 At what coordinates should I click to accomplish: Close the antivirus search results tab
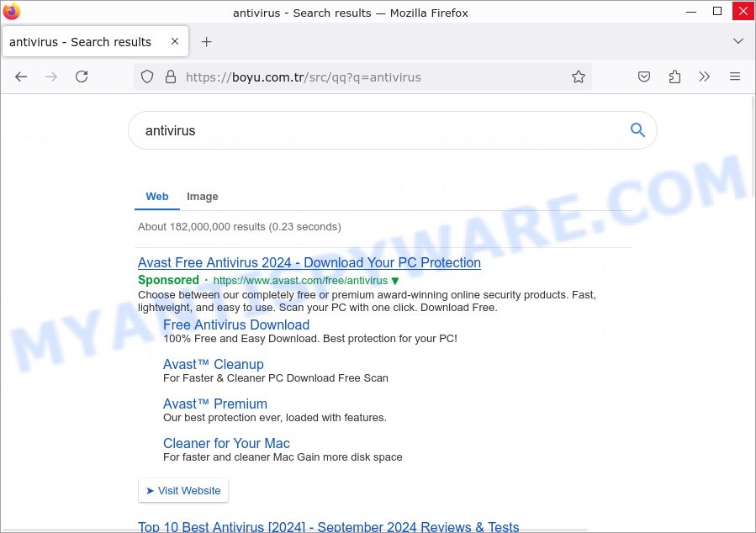pyautogui.click(x=175, y=41)
